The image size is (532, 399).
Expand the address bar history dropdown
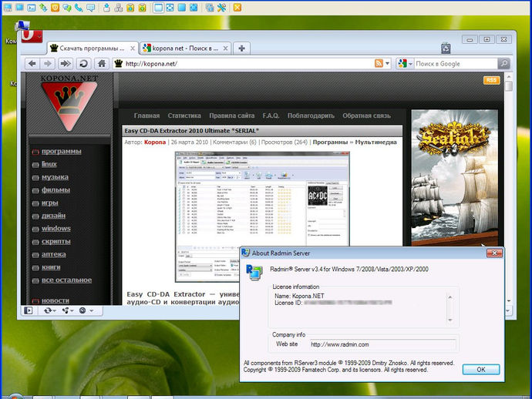pyautogui.click(x=388, y=63)
